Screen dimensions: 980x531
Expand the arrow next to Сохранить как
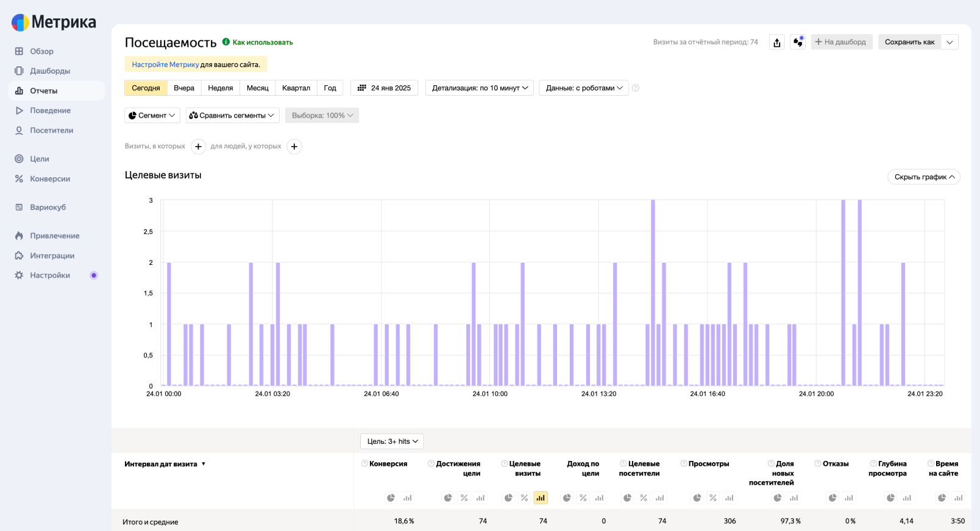click(x=950, y=42)
